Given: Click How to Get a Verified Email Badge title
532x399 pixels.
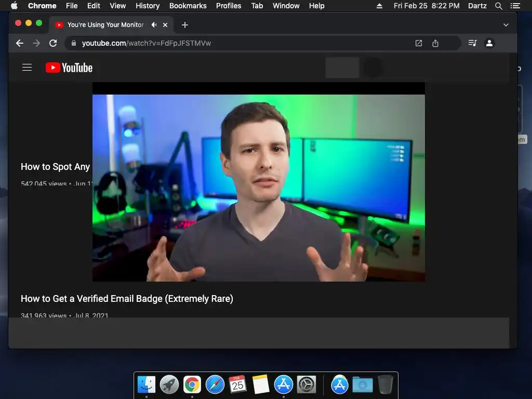Looking at the screenshot, I should click(x=127, y=299).
